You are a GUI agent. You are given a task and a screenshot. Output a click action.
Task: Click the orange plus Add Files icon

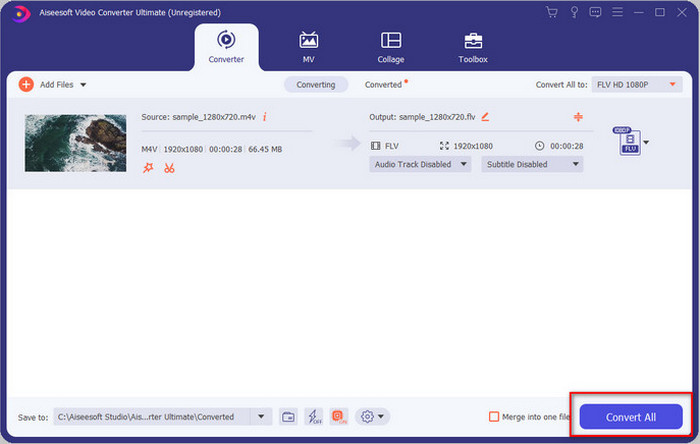[26, 84]
